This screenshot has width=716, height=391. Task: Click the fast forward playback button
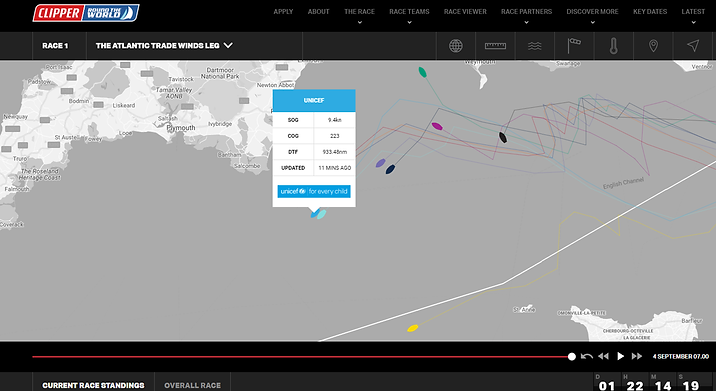637,356
